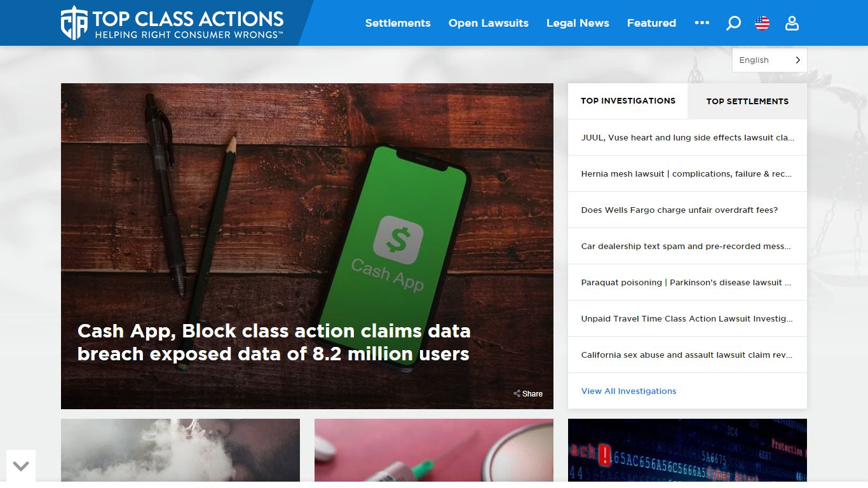
Task: Click View All Investigations link
Action: (628, 391)
